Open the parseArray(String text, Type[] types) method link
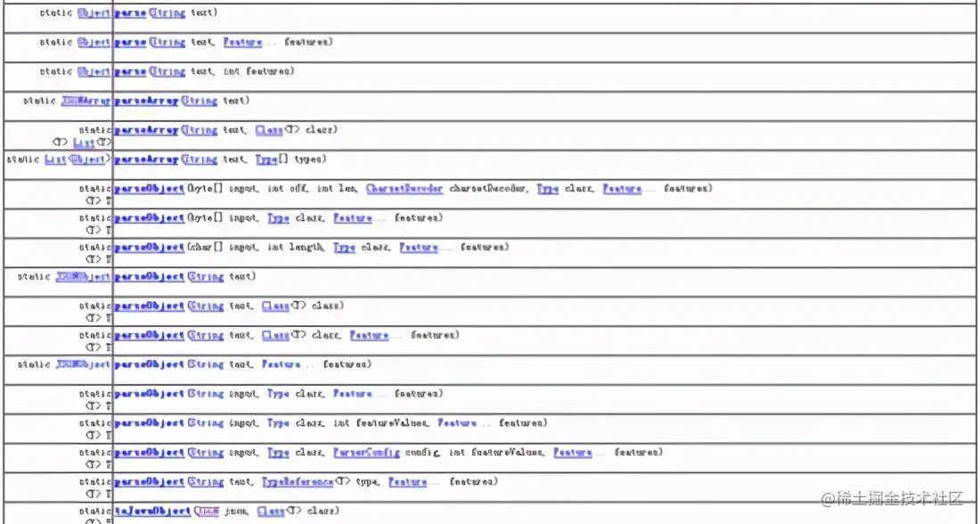The image size is (980, 524). (x=146, y=160)
